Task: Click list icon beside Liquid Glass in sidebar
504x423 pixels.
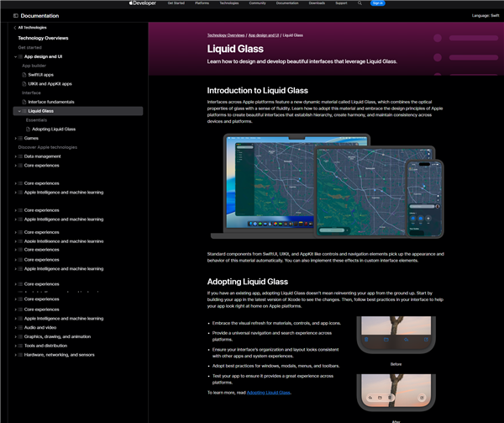Action: pyautogui.click(x=24, y=111)
